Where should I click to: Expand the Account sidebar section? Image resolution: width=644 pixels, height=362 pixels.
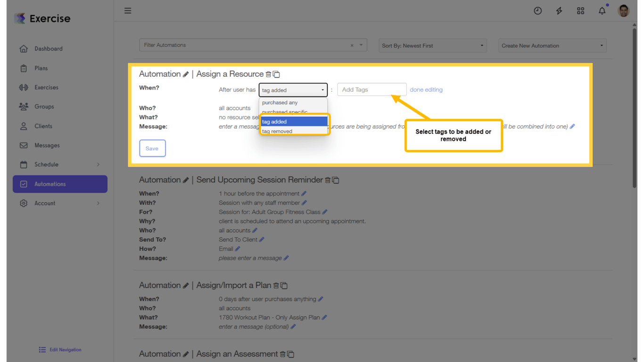click(x=45, y=203)
